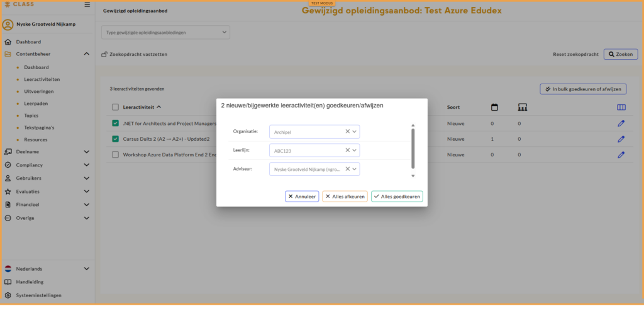
Task: Toggle the select-all Leeractiviteit checkbox
Action: pyautogui.click(x=115, y=107)
